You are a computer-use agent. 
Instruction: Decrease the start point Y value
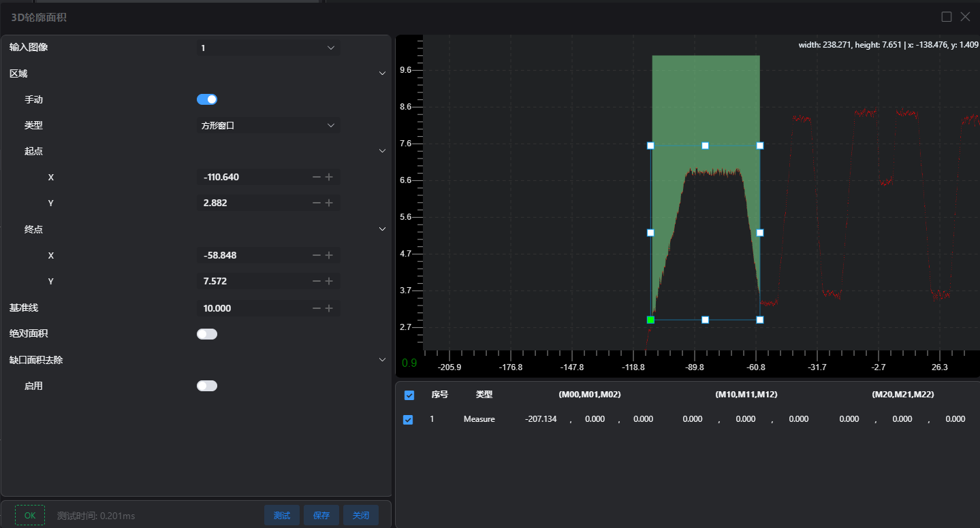[x=316, y=203]
